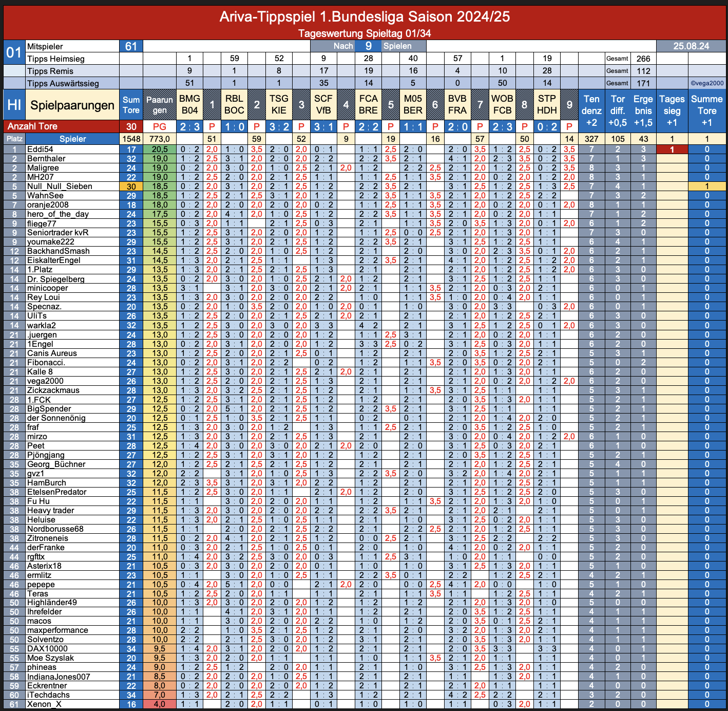Select the 'Tipps Heimsieg' row label

pyautogui.click(x=72, y=59)
